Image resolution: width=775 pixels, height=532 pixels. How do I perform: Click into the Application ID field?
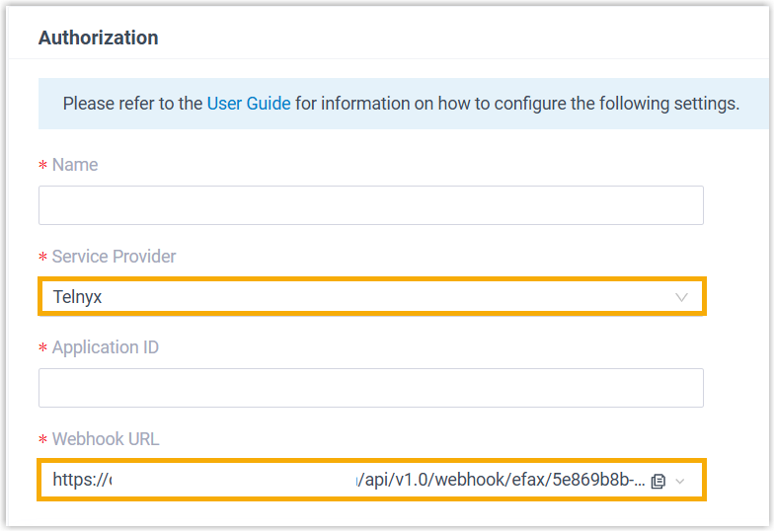(370, 388)
